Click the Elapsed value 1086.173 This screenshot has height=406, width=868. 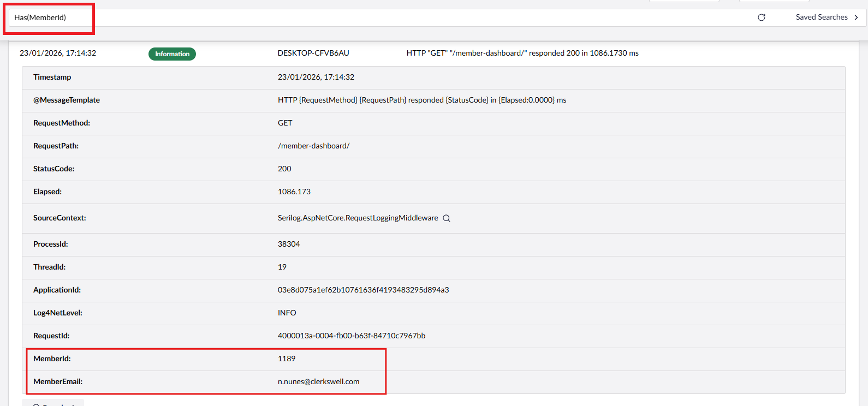coord(294,192)
